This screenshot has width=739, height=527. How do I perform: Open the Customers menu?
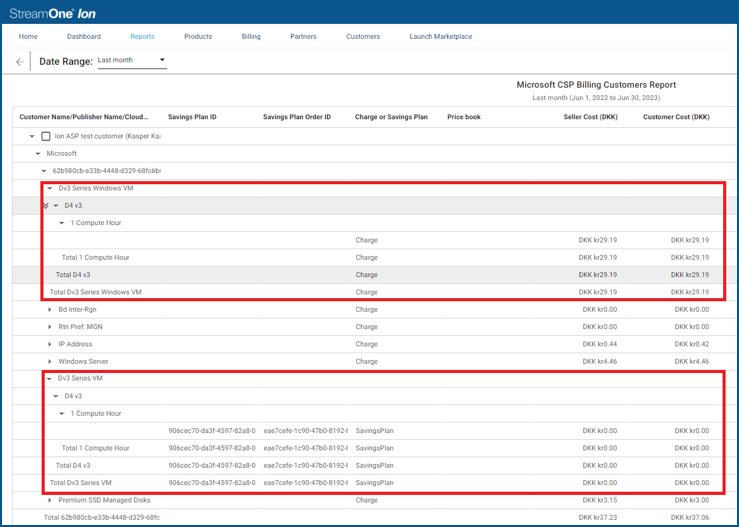(363, 36)
